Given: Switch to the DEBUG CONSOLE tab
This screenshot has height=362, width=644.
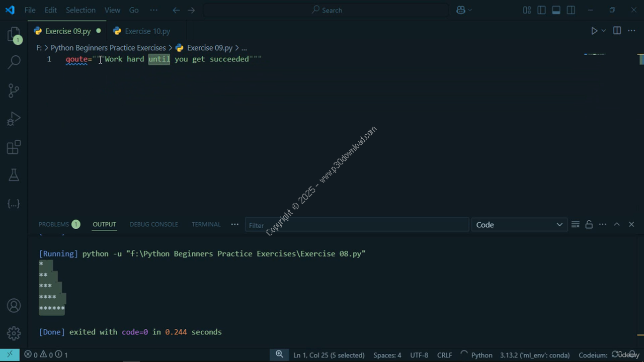Looking at the screenshot, I should point(153,224).
